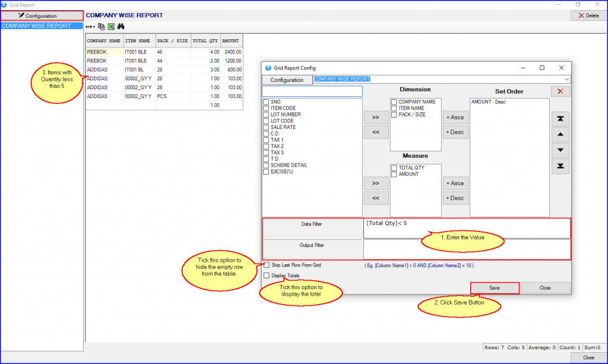Select the ADDIDAS row with PCS pack

[164, 96]
